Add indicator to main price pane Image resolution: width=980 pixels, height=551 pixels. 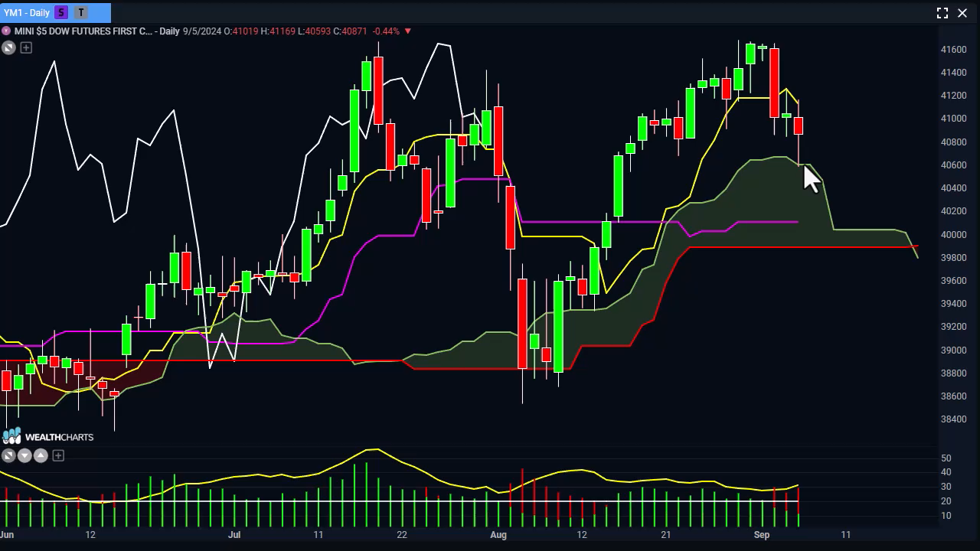point(26,48)
